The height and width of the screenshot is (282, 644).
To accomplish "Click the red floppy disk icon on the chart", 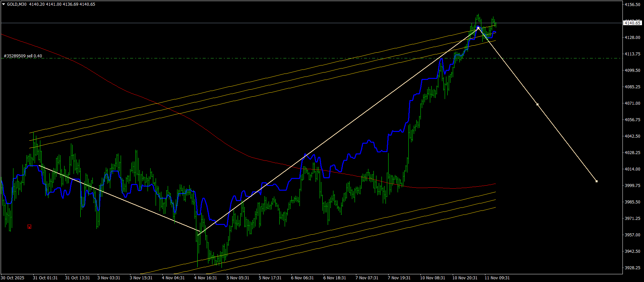I will click(29, 227).
